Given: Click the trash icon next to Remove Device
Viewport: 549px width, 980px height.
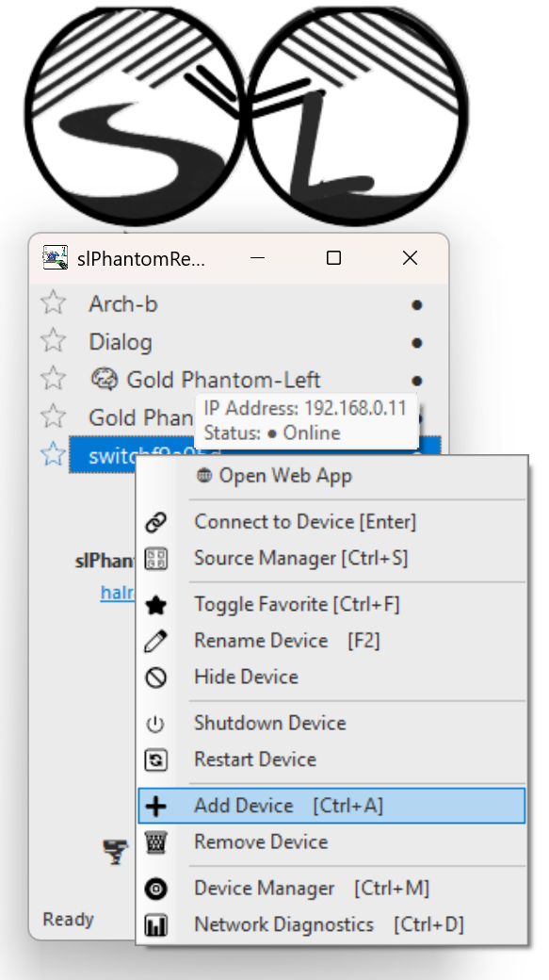Looking at the screenshot, I should click(157, 842).
